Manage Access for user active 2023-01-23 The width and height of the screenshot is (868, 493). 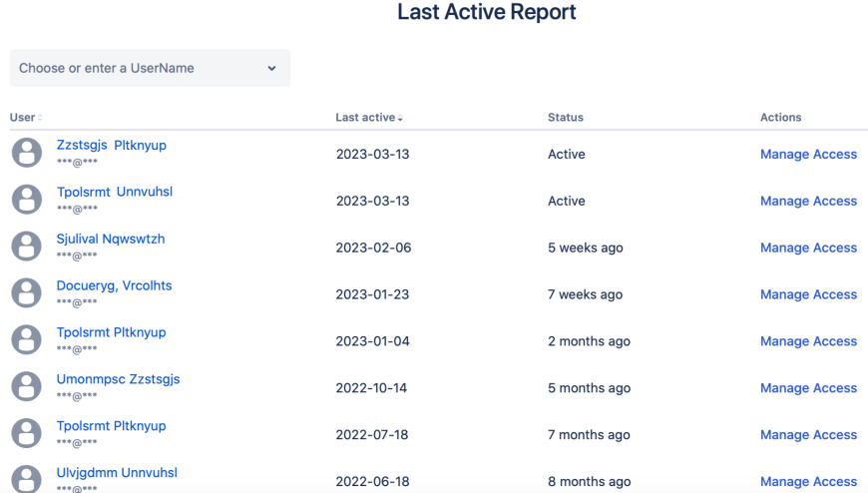click(808, 294)
